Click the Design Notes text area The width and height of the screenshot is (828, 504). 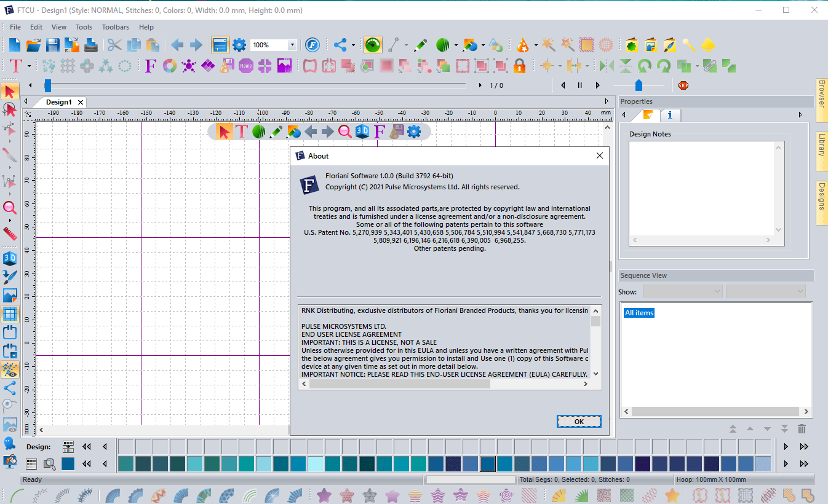(x=701, y=187)
